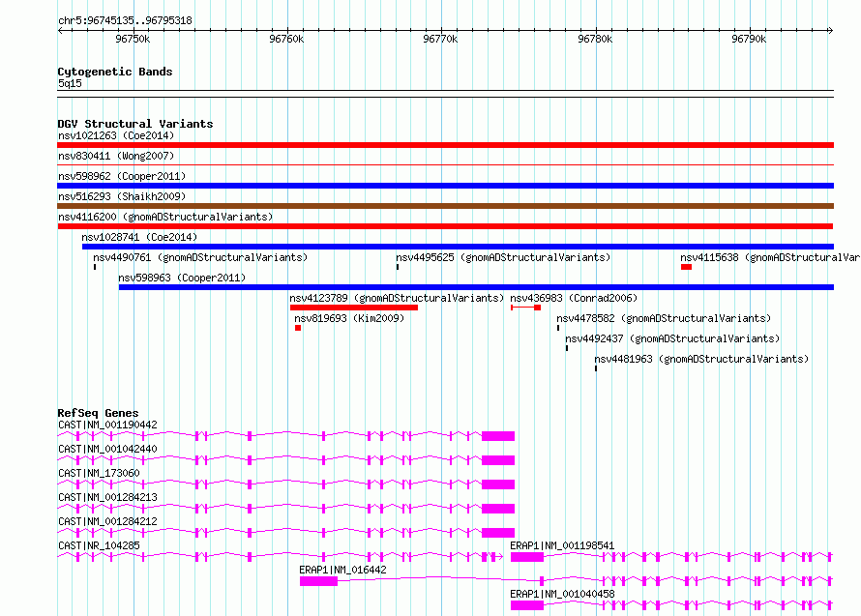Select the nsv516293 (Shaikh2009) brown bar
The height and width of the screenshot is (616, 861).
pyautogui.click(x=445, y=206)
